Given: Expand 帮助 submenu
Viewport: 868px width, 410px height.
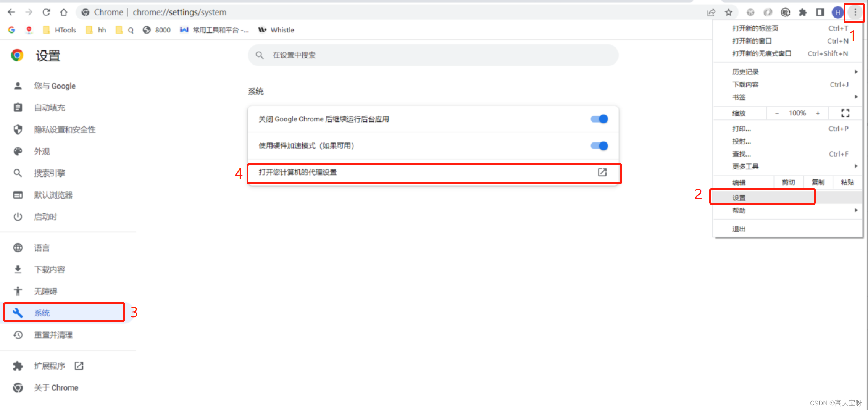Looking at the screenshot, I should tap(788, 210).
